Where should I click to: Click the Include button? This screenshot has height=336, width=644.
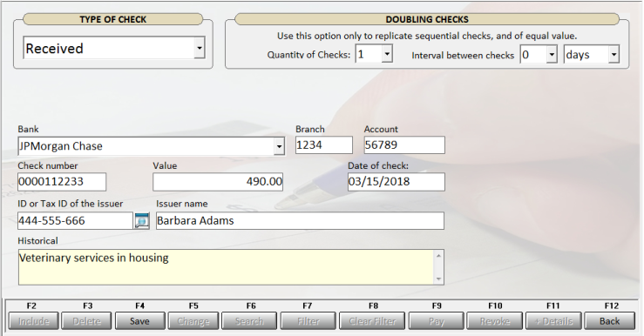point(34,321)
